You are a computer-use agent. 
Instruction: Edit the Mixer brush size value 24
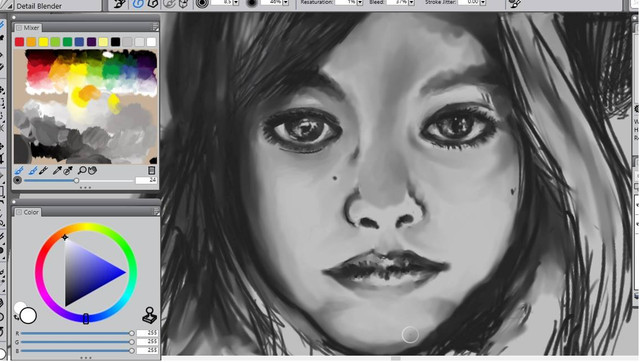(147, 180)
